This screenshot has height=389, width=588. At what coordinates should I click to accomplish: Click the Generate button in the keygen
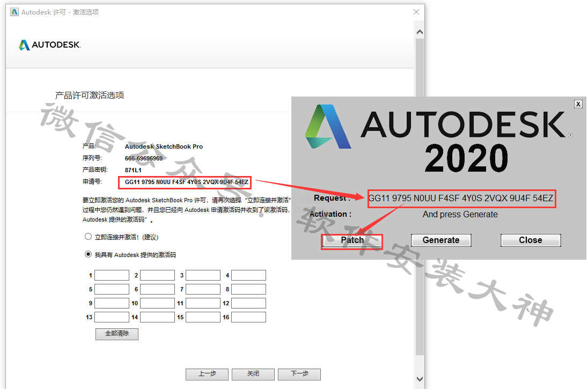point(441,240)
